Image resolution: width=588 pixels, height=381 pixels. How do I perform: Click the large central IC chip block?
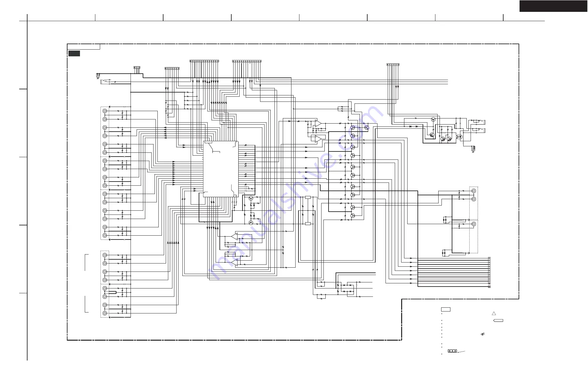tap(221, 169)
